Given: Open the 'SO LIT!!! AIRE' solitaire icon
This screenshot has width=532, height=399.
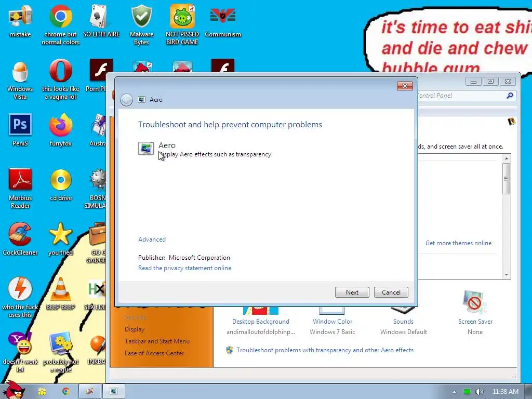Looking at the screenshot, I should point(101,21).
